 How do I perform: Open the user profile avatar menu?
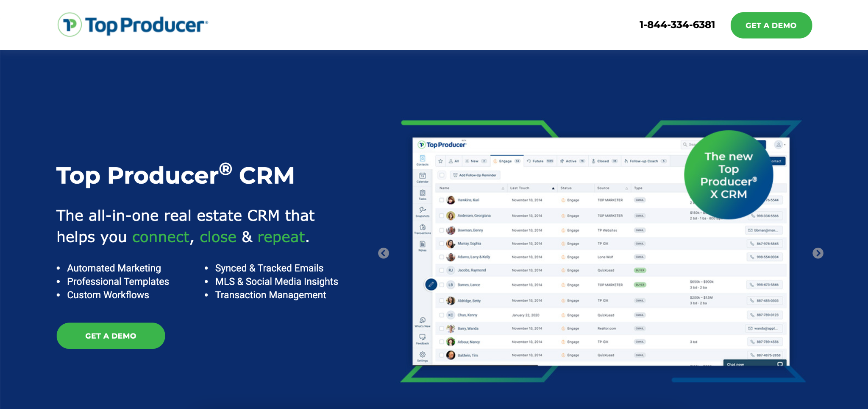click(779, 145)
